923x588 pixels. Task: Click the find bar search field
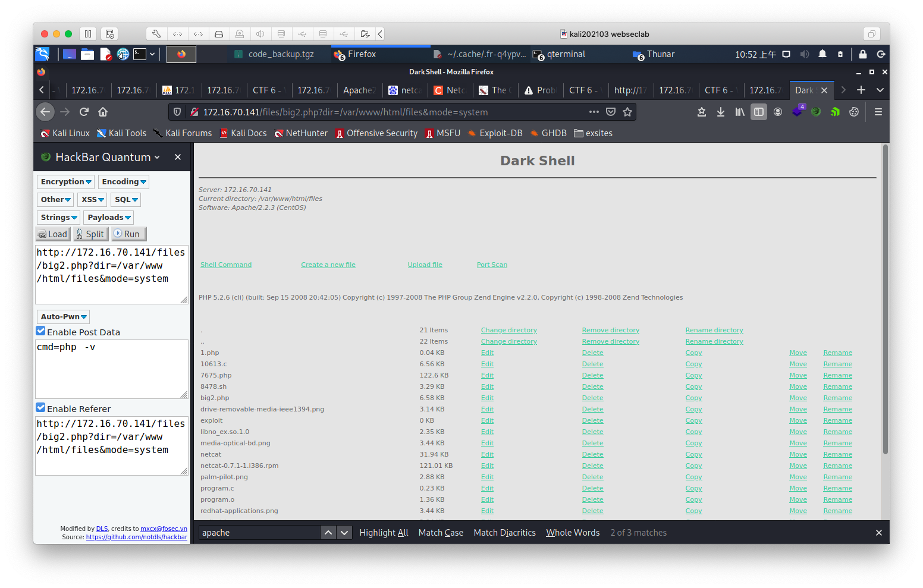(x=260, y=533)
